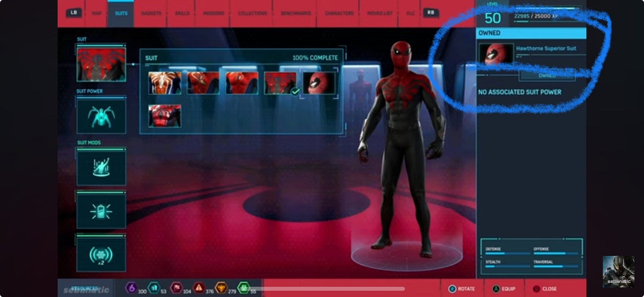Click the warning token icon showing 376
Viewport: 644px width, 297px height.
coord(199,288)
